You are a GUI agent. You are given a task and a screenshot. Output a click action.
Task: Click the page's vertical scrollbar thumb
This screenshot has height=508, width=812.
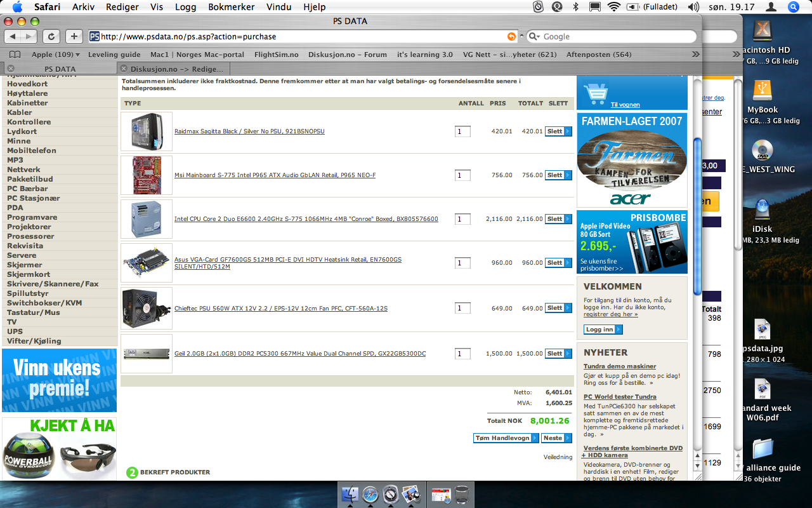tap(698, 216)
